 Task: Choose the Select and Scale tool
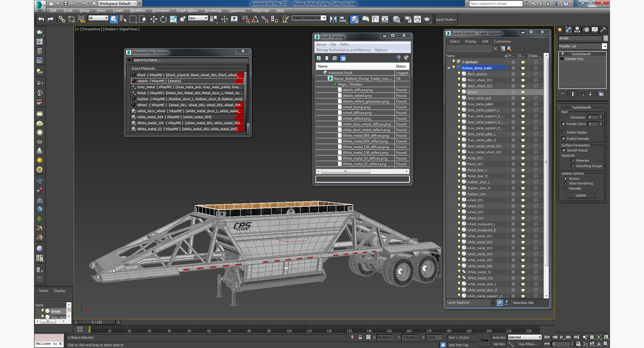tap(173, 19)
